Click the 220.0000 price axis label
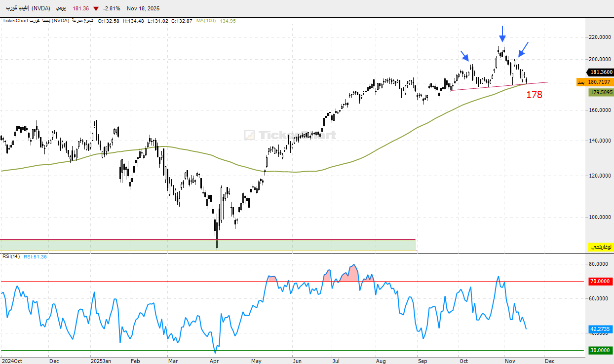The height and width of the screenshot is (364, 614). pos(600,37)
